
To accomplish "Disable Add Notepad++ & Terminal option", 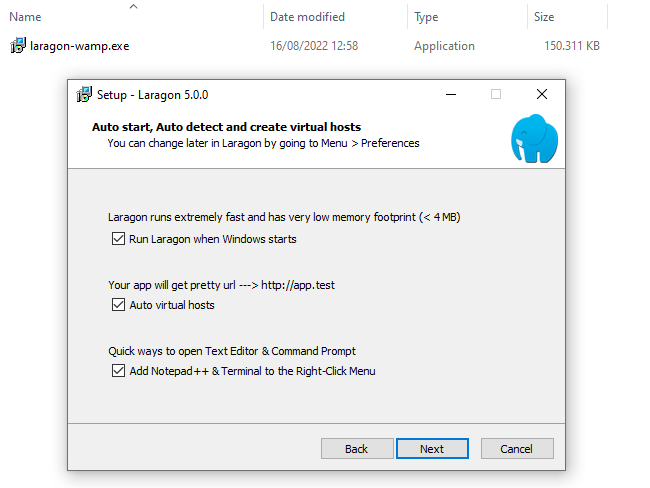I will tap(118, 371).
